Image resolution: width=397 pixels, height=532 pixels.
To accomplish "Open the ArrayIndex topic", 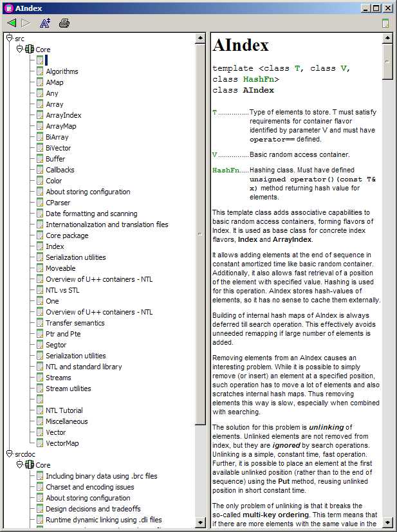I will click(63, 115).
